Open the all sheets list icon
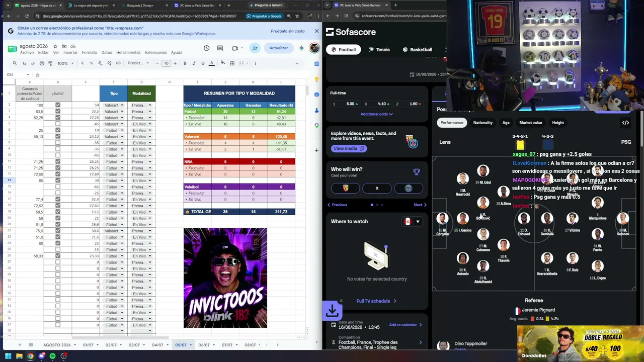 coord(31,345)
